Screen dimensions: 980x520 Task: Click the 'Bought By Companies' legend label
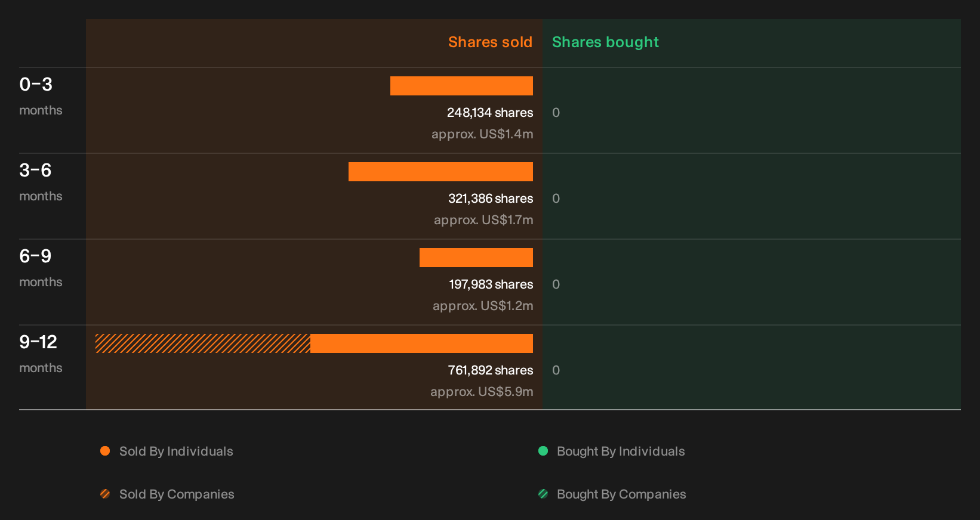tap(621, 494)
